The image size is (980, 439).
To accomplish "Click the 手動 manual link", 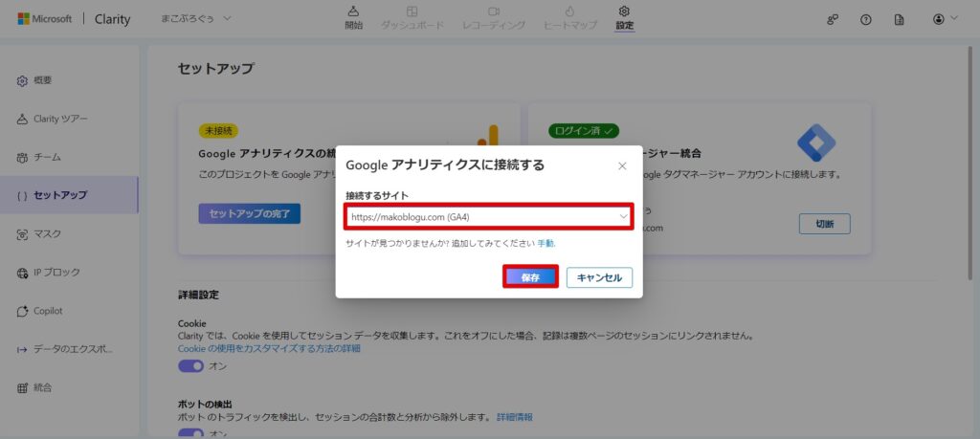I will 546,244.
